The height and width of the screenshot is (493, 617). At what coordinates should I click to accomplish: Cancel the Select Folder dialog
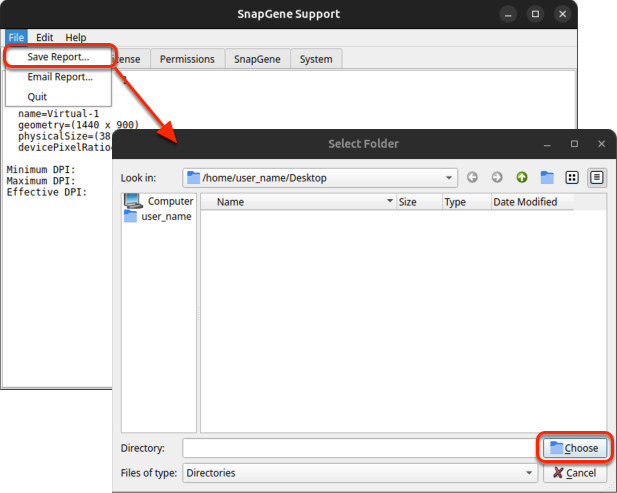coord(575,473)
